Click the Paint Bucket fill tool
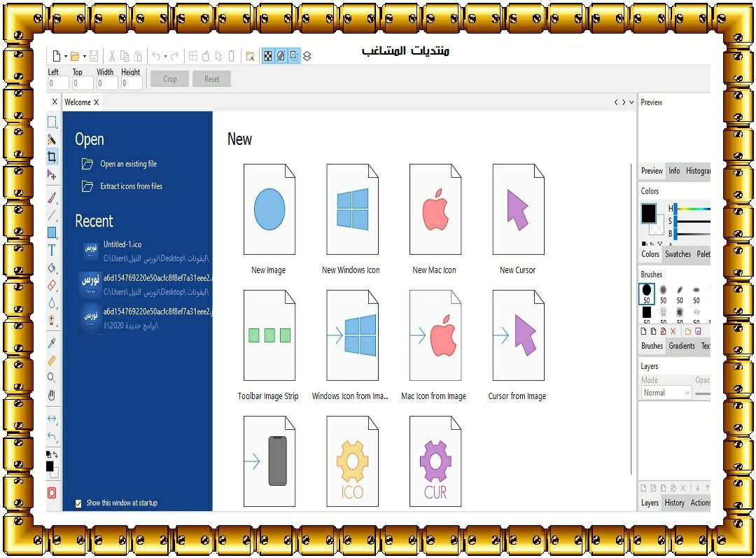Screen dimensions: 756x558 point(52,267)
